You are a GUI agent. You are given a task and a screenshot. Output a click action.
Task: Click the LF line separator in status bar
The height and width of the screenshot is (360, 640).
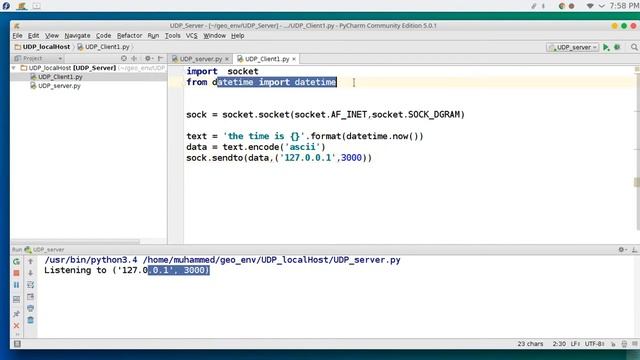(x=575, y=344)
